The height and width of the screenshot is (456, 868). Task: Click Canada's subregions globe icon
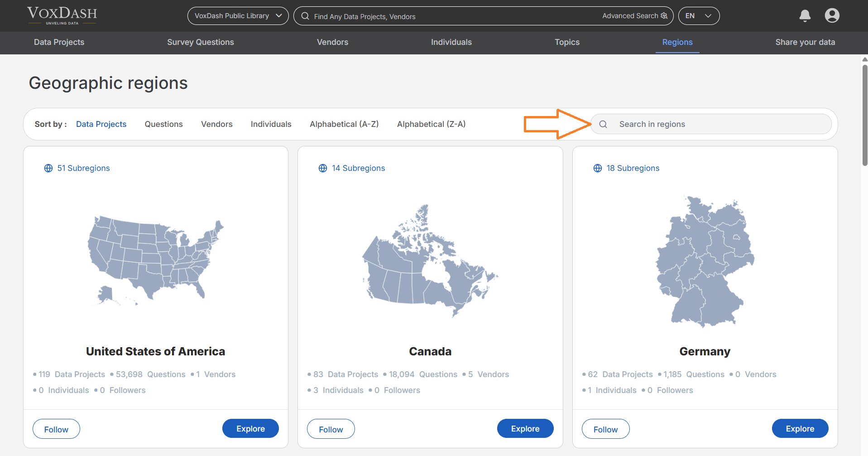pyautogui.click(x=323, y=168)
